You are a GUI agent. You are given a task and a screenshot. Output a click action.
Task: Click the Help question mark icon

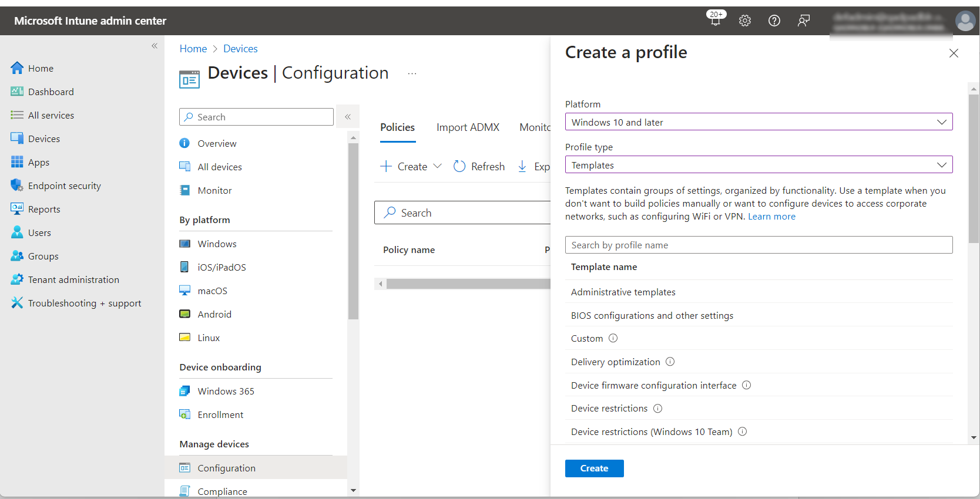[x=774, y=21]
